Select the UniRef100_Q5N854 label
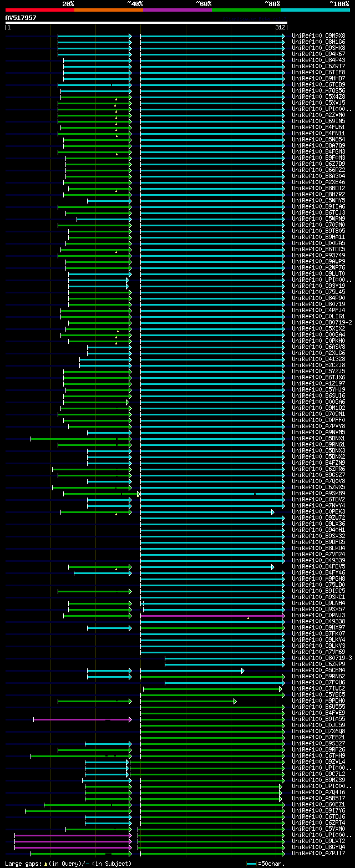Screen dimensions: 355x868 coord(318,139)
